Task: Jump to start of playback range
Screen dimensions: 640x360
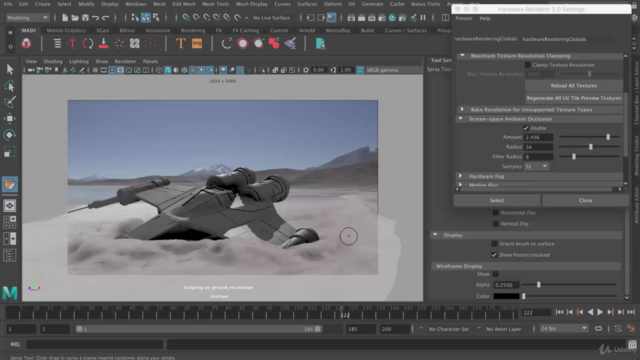Action: 559,312
